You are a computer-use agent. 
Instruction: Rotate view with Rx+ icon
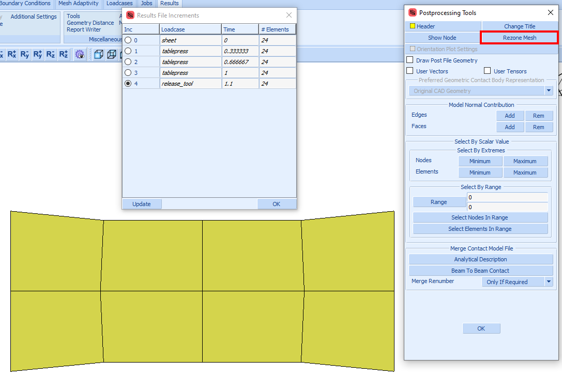[x=12, y=54]
